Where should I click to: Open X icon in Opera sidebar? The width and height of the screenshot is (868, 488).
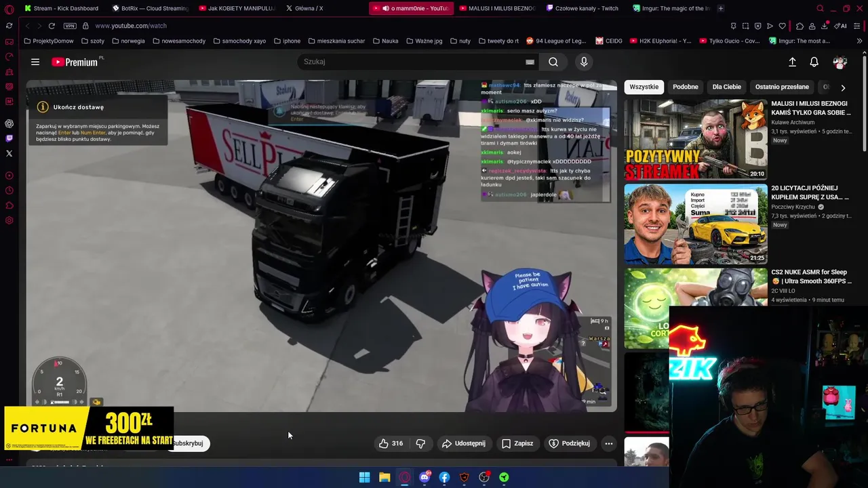coord(9,153)
